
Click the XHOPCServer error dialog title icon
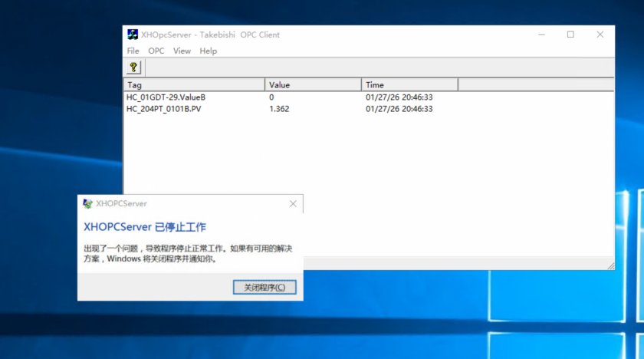click(x=87, y=204)
